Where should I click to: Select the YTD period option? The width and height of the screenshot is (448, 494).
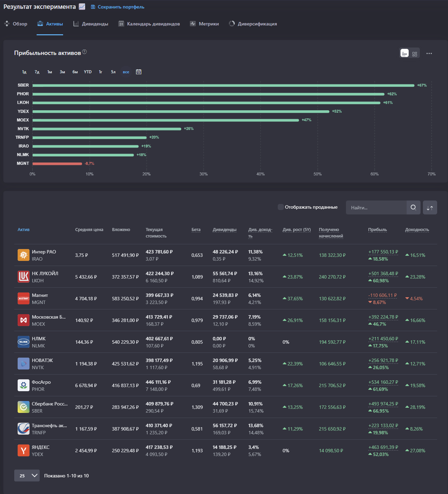88,72
